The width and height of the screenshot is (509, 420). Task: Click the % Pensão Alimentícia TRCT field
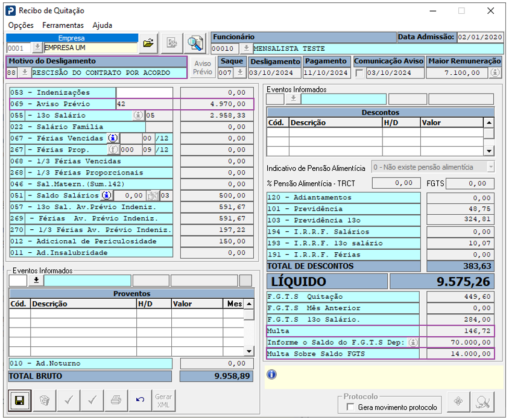[x=396, y=183]
